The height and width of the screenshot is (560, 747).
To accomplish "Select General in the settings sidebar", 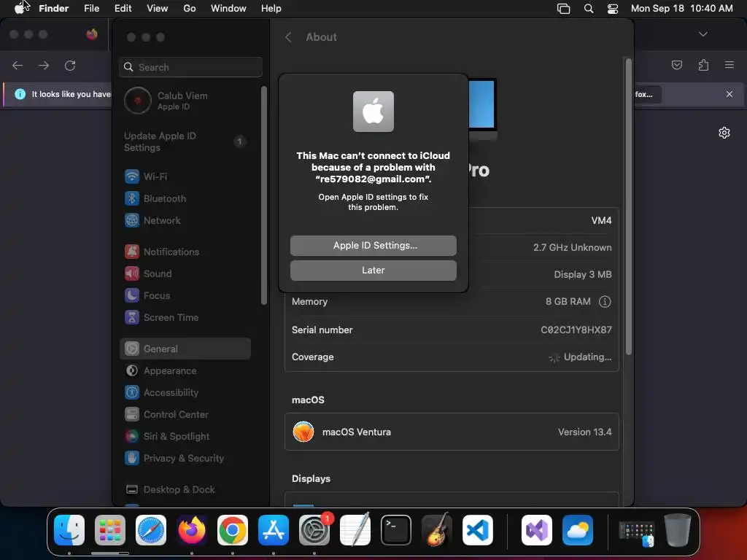I will point(185,349).
